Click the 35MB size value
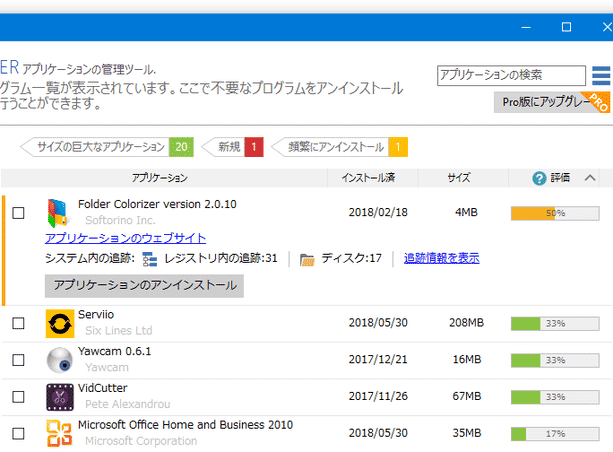 [x=466, y=433]
